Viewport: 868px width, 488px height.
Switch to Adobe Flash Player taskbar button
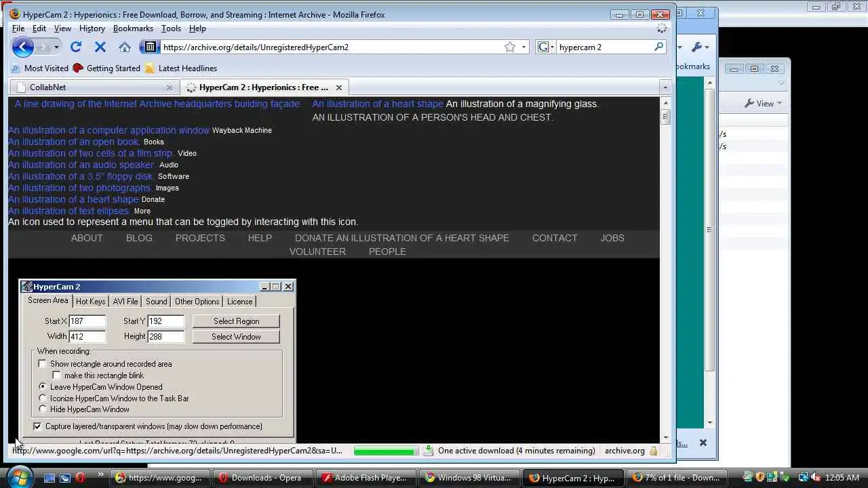click(x=366, y=478)
